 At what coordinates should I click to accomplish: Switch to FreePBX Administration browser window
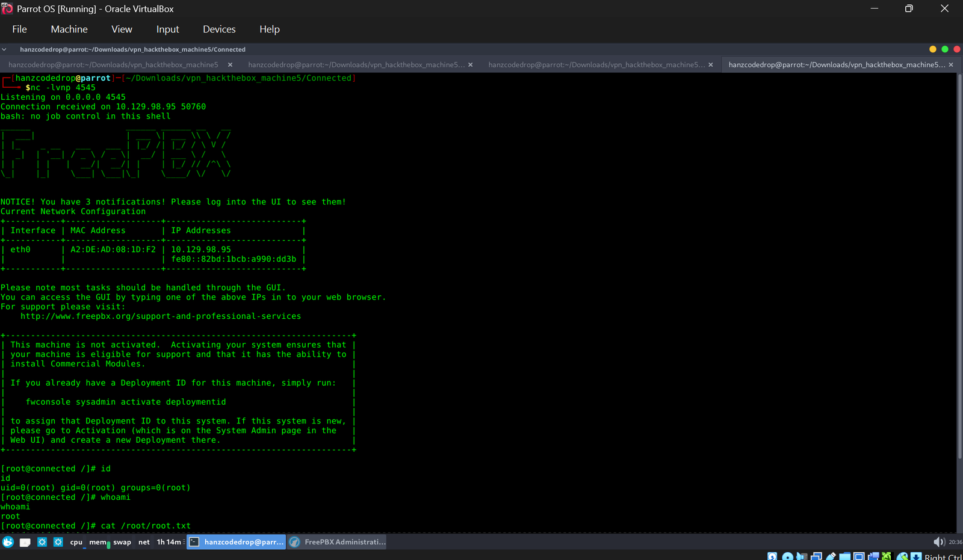point(338,542)
